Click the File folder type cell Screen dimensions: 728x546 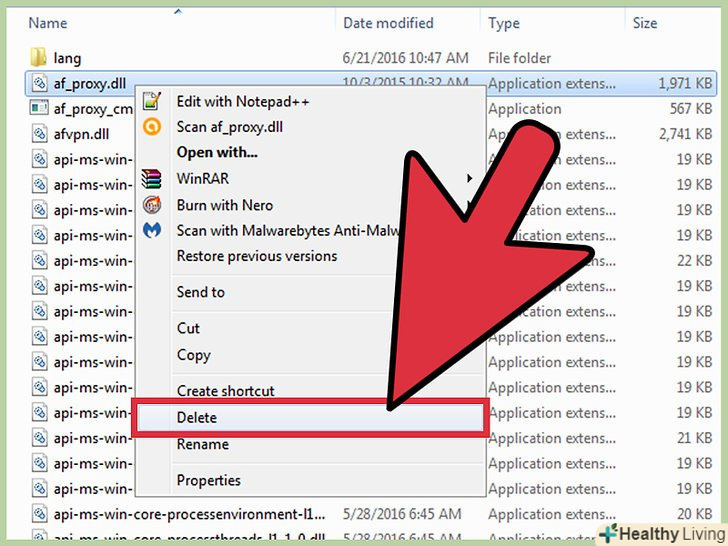[519, 58]
